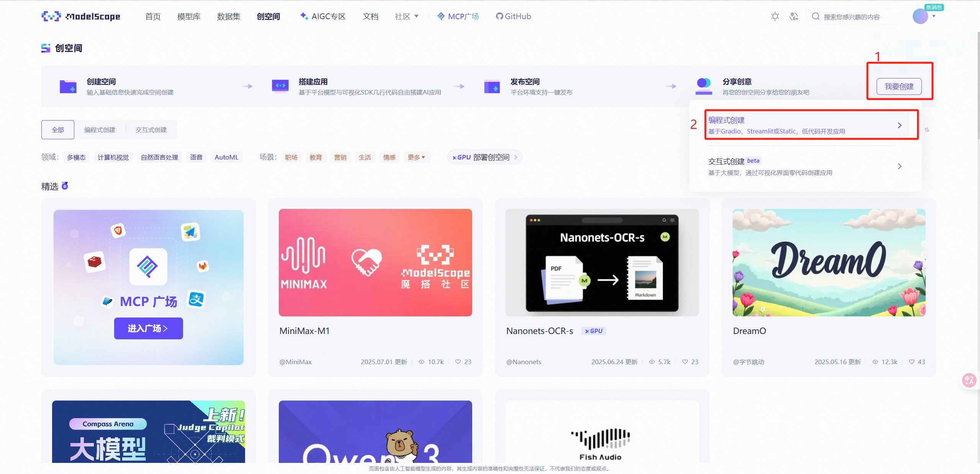Screen dimensions: 980x474
Task: Click the @MiniMax author link
Action: (x=296, y=362)
